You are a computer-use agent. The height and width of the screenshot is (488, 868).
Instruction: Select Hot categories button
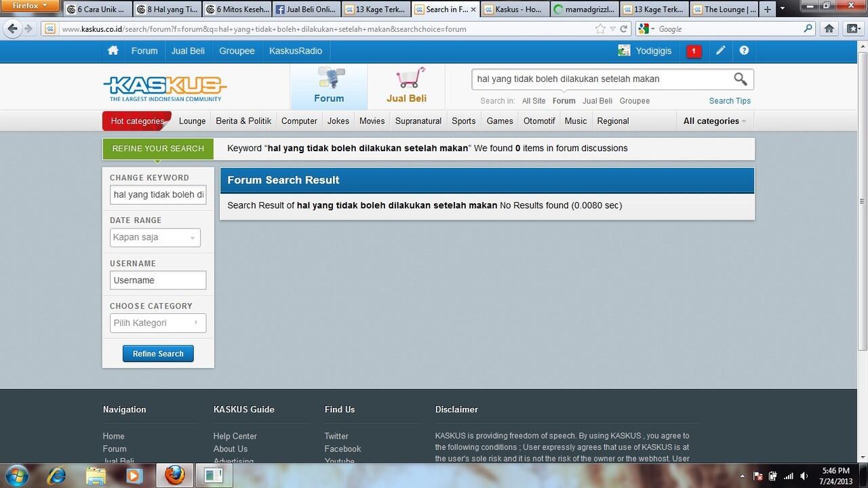pos(137,121)
